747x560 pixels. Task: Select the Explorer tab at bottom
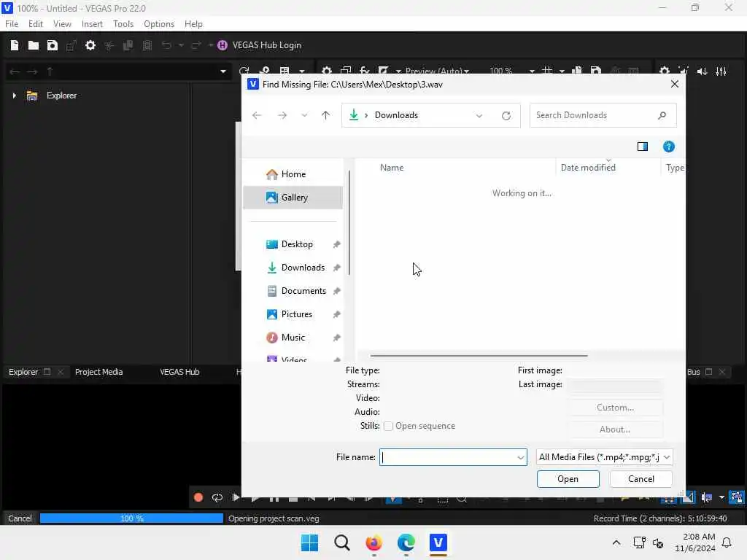tap(23, 372)
